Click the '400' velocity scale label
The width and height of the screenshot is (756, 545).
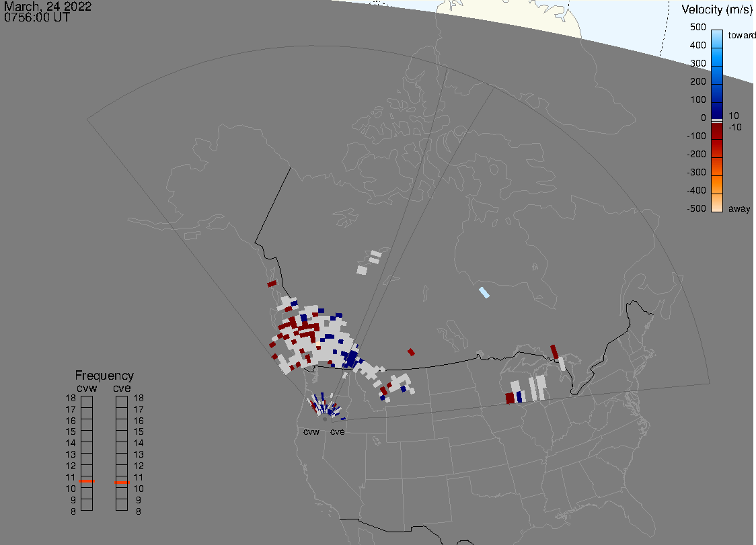(697, 45)
